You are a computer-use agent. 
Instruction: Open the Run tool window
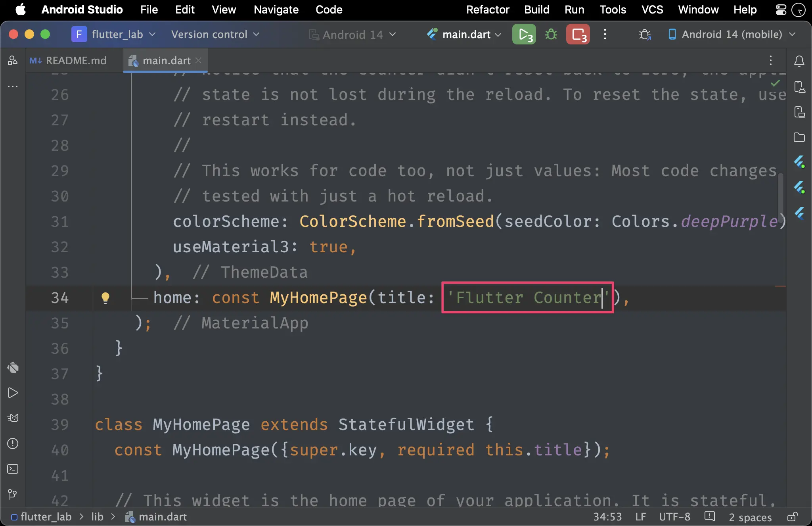tap(13, 393)
